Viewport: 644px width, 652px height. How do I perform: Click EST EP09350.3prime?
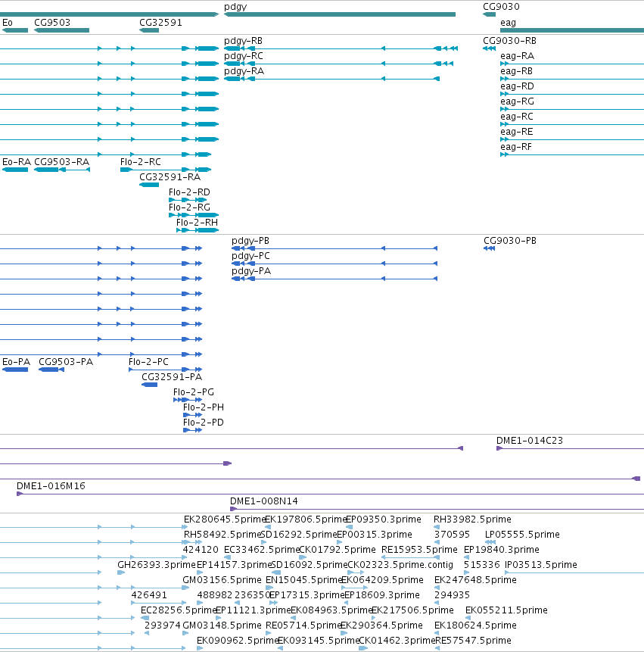349,527
